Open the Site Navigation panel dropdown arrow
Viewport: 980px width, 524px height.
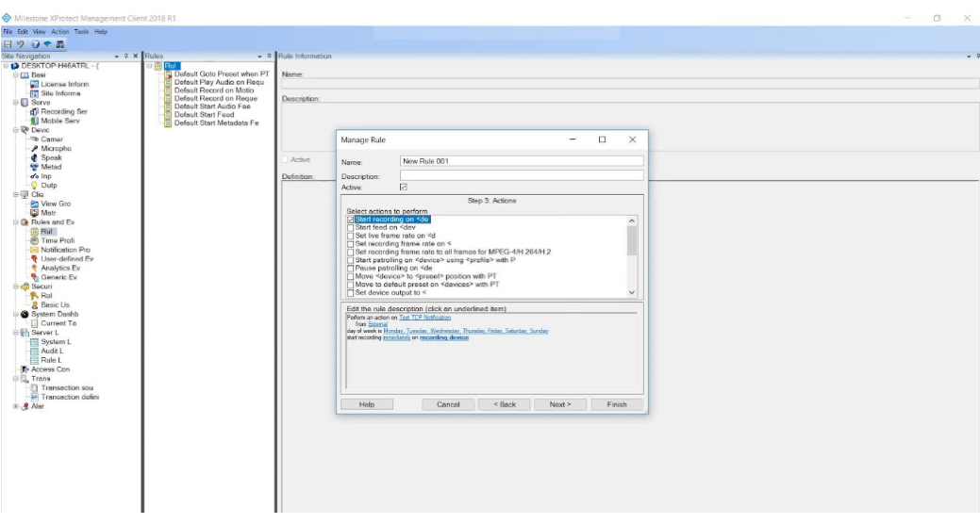(x=117, y=57)
